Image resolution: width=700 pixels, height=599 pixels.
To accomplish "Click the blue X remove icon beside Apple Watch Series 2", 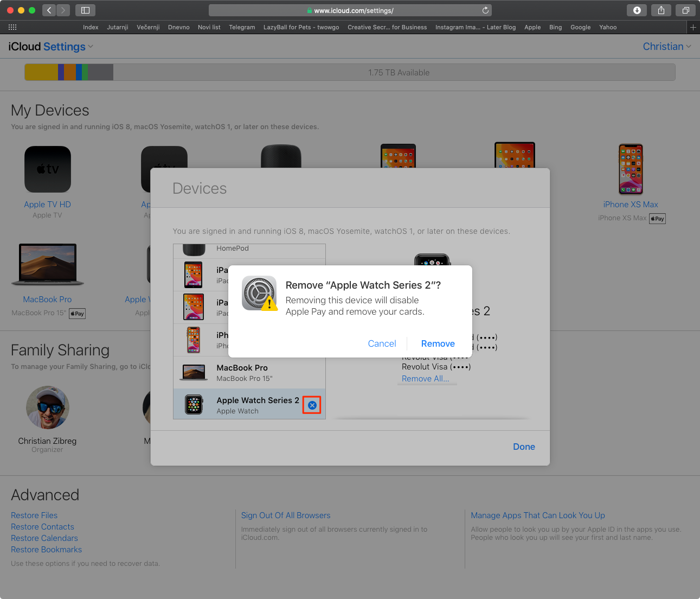I will [x=312, y=405].
